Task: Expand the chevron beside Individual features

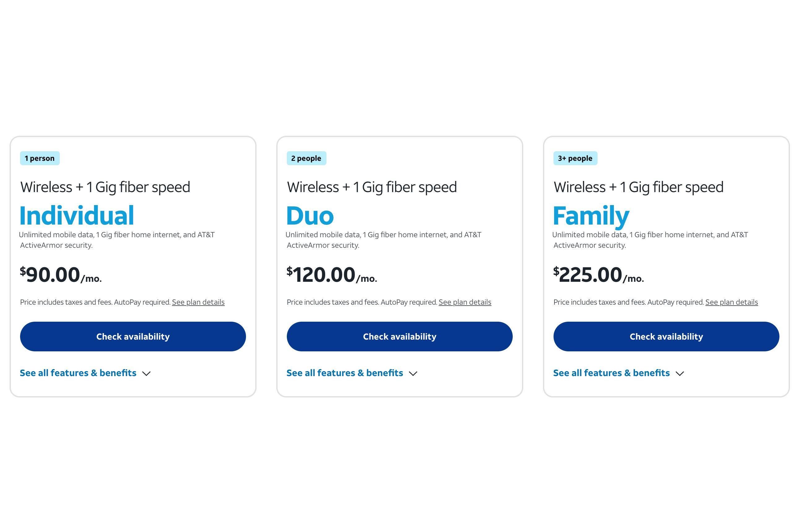Action: pyautogui.click(x=146, y=373)
